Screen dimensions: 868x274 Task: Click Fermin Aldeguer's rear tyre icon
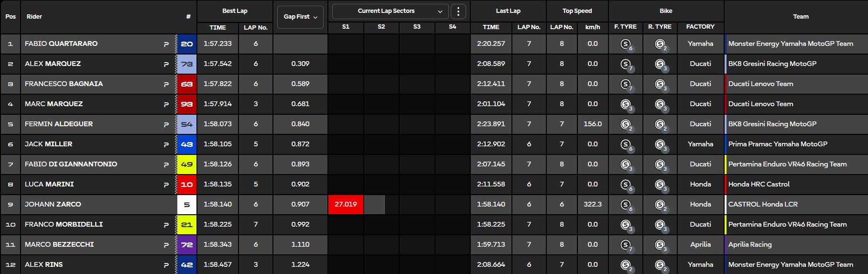point(660,124)
